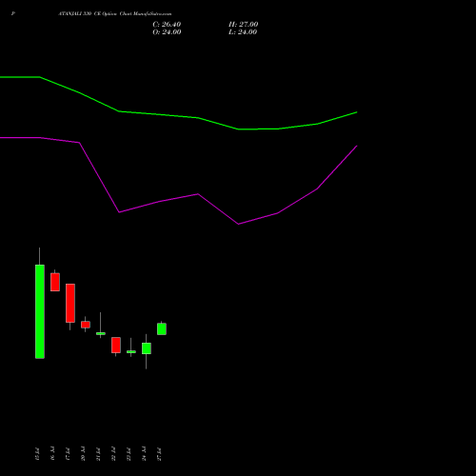The image size is (476, 476).
Task: Click the 24 Jul date axis label
Action: click(144, 454)
